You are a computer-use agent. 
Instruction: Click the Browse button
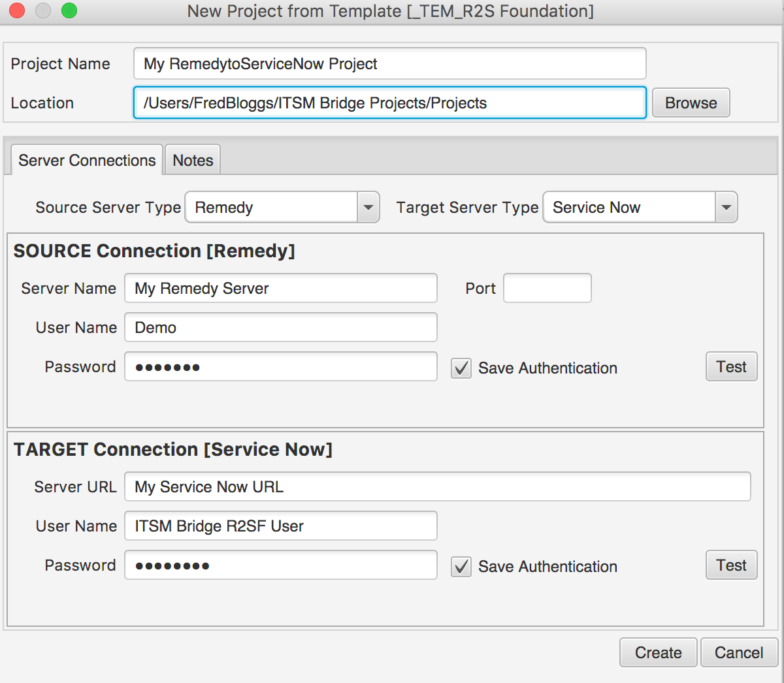click(691, 103)
